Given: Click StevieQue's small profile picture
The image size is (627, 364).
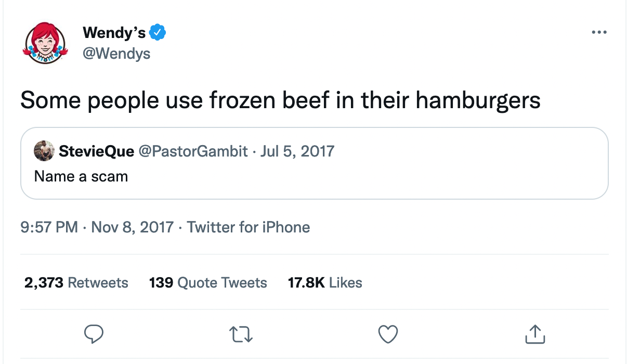Looking at the screenshot, I should coord(44,151).
